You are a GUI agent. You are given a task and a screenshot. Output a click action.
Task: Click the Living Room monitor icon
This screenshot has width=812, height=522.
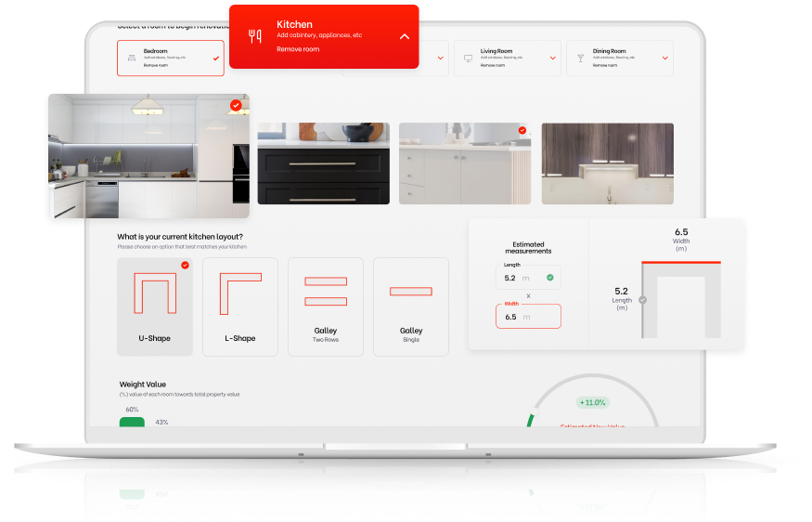click(468, 58)
